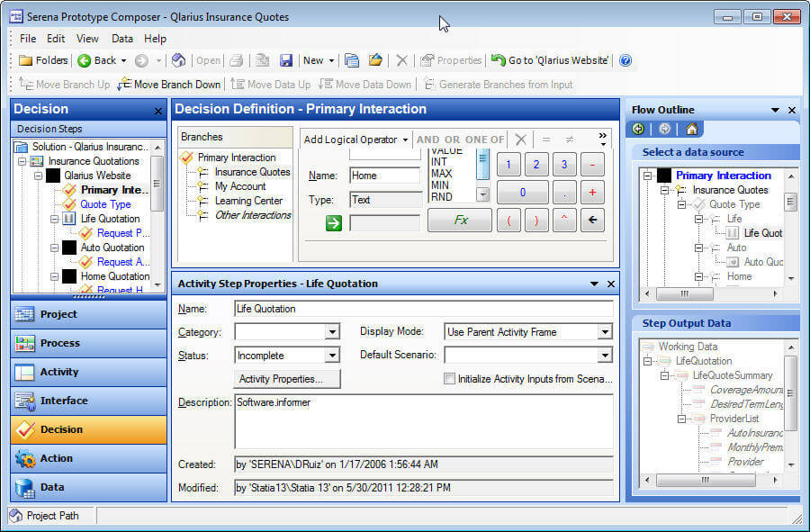Collapse the Auto Quotation tree node
810x532 pixels.
click(54, 248)
